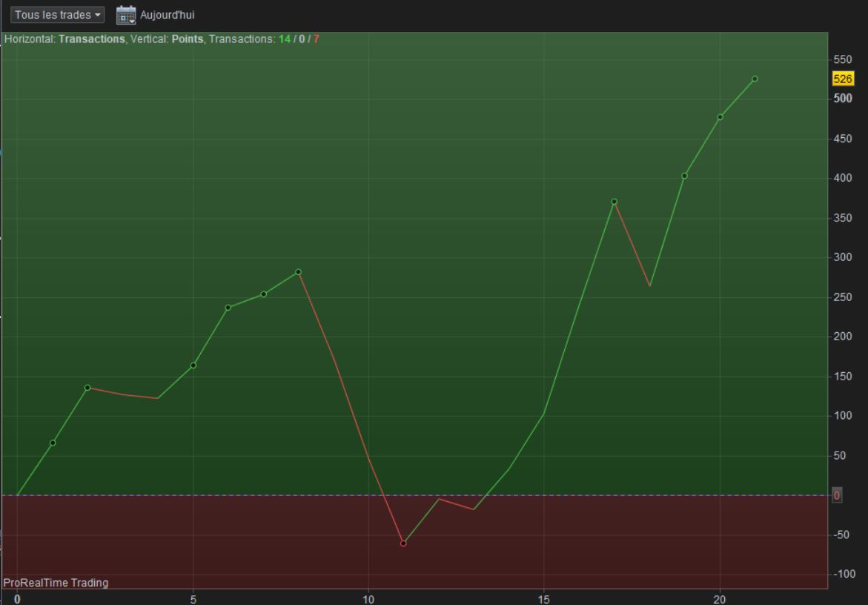Click the red 7 losing transactions count
The image size is (868, 605).
tap(316, 39)
